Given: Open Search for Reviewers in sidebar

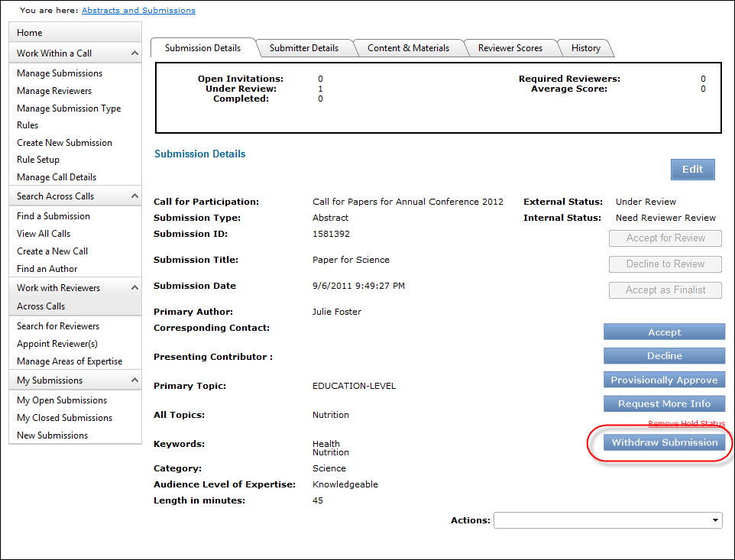Looking at the screenshot, I should (x=58, y=325).
